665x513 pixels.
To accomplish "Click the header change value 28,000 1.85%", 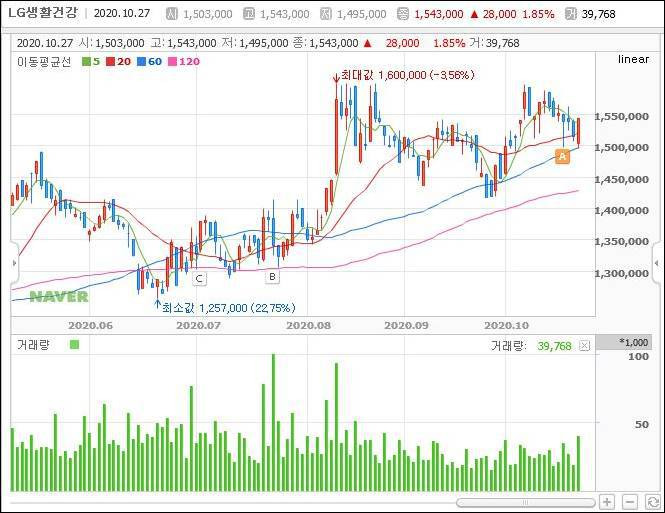I will [x=513, y=14].
